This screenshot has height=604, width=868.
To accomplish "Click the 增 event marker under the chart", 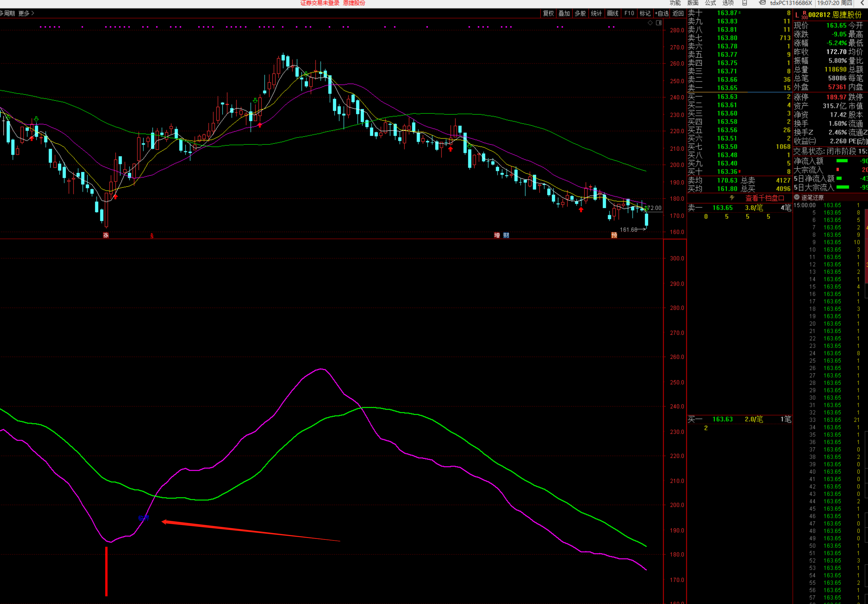I will pos(497,235).
